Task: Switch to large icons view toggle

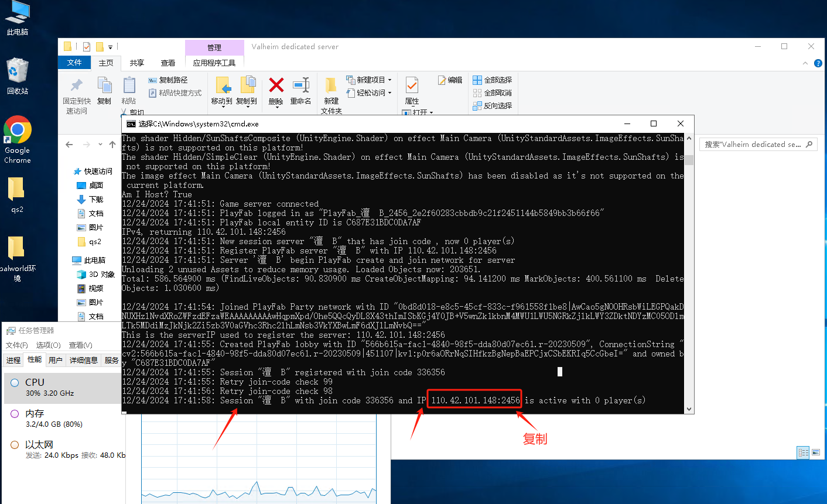Action: [816, 452]
